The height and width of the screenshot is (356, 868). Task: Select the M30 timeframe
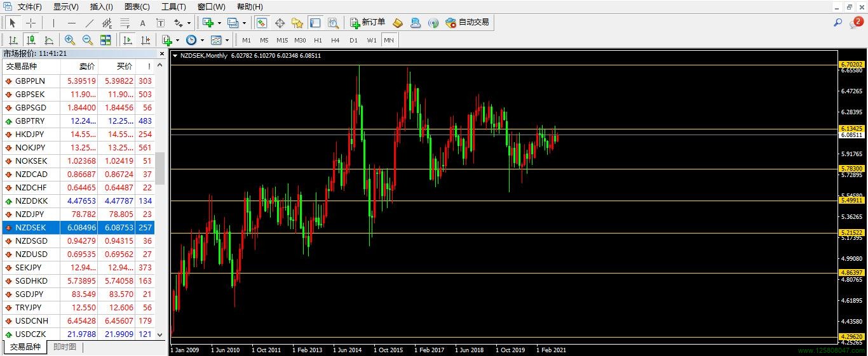point(300,40)
